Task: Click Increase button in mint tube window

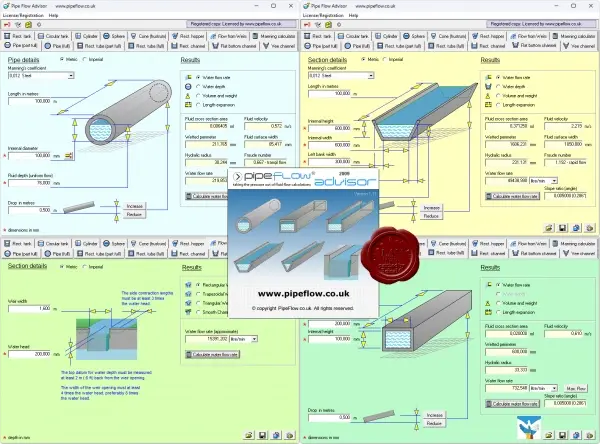Action: point(434,415)
